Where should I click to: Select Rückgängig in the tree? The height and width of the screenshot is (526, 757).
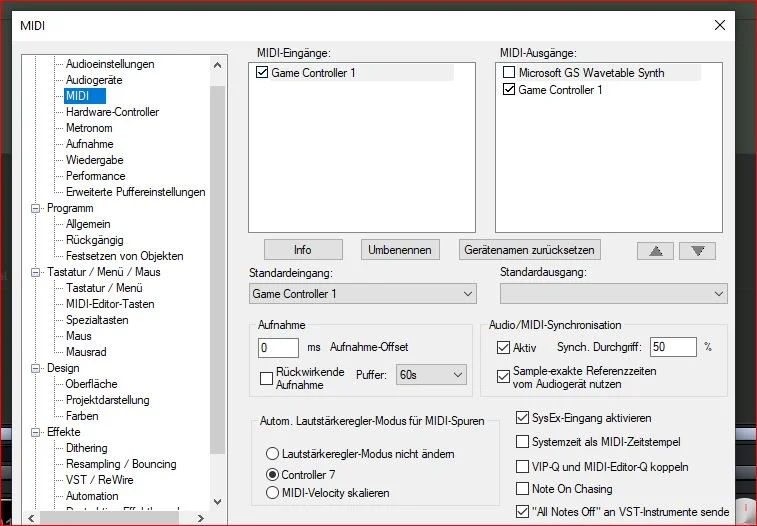tap(95, 240)
